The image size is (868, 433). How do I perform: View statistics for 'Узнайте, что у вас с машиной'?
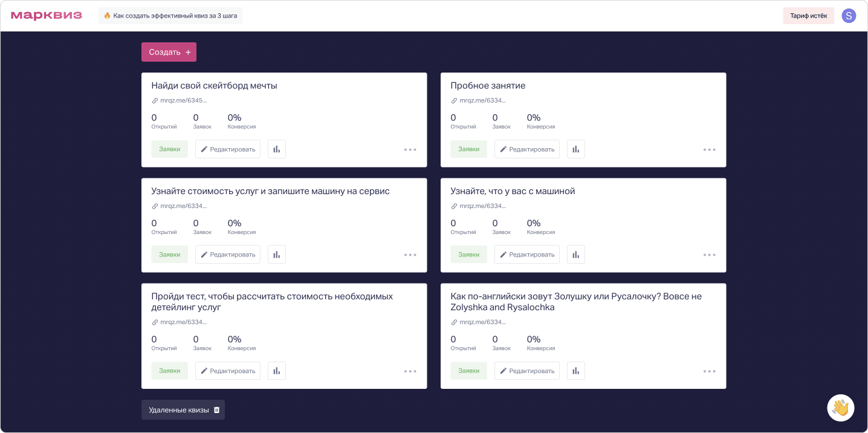point(576,255)
